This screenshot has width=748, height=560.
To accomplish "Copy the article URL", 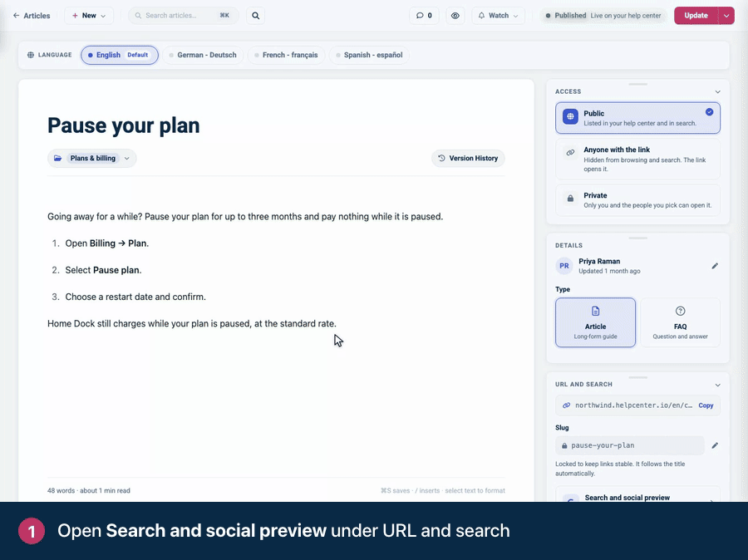I will click(x=706, y=405).
